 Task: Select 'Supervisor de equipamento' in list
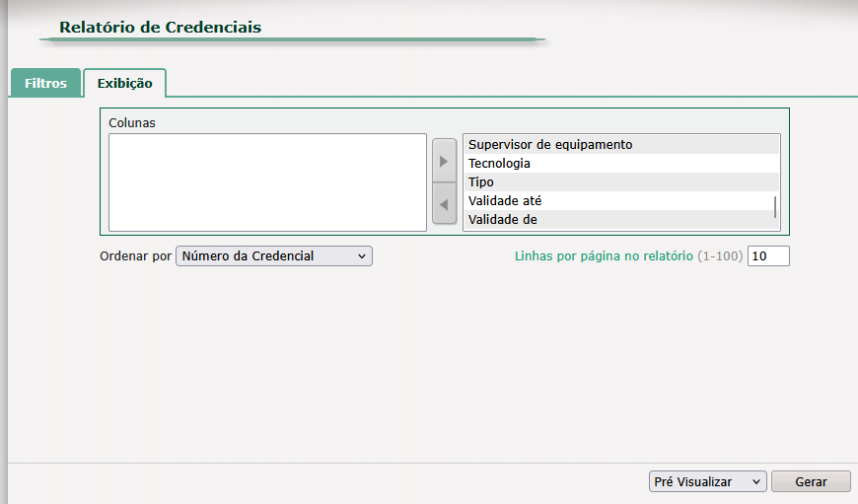coord(621,144)
